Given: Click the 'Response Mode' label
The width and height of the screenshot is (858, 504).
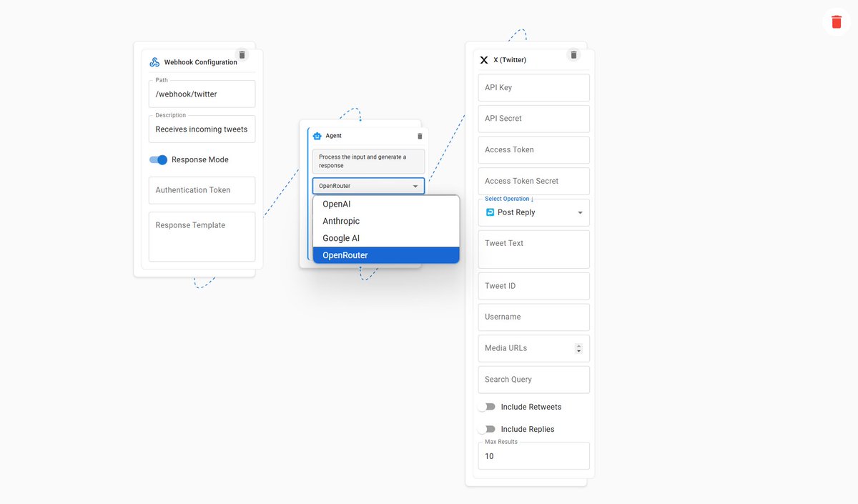Looking at the screenshot, I should point(200,159).
